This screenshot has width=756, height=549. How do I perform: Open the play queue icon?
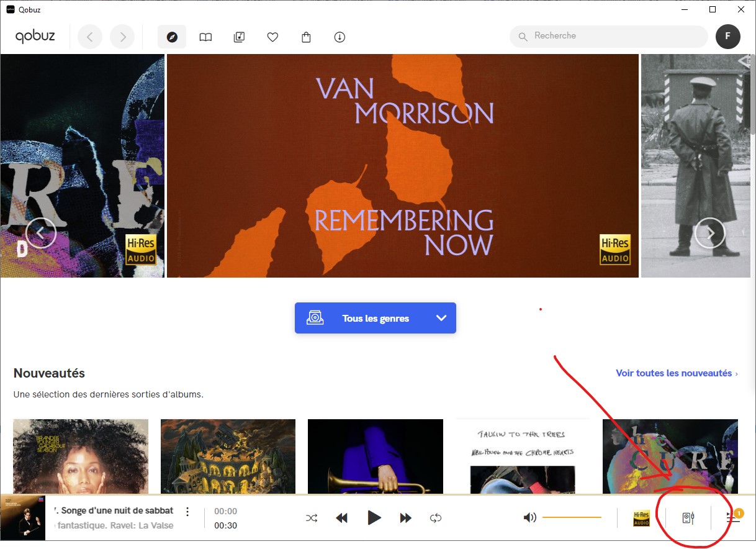coord(734,517)
